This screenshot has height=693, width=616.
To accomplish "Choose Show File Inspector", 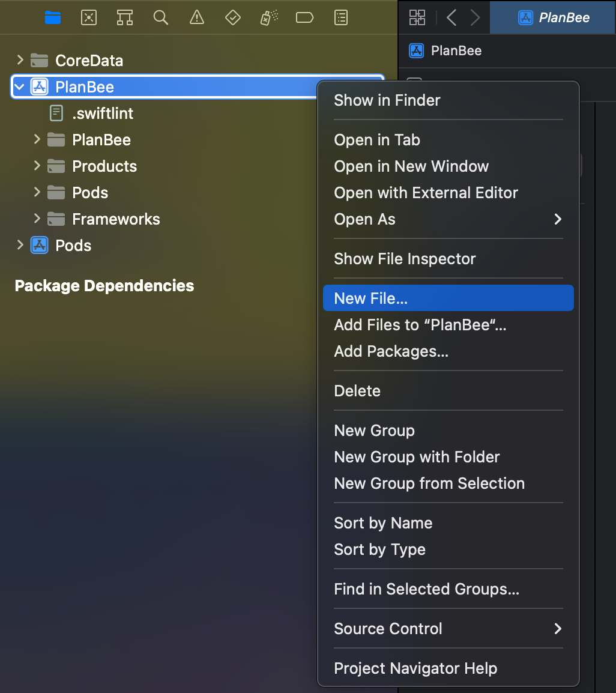I will (x=448, y=259).
